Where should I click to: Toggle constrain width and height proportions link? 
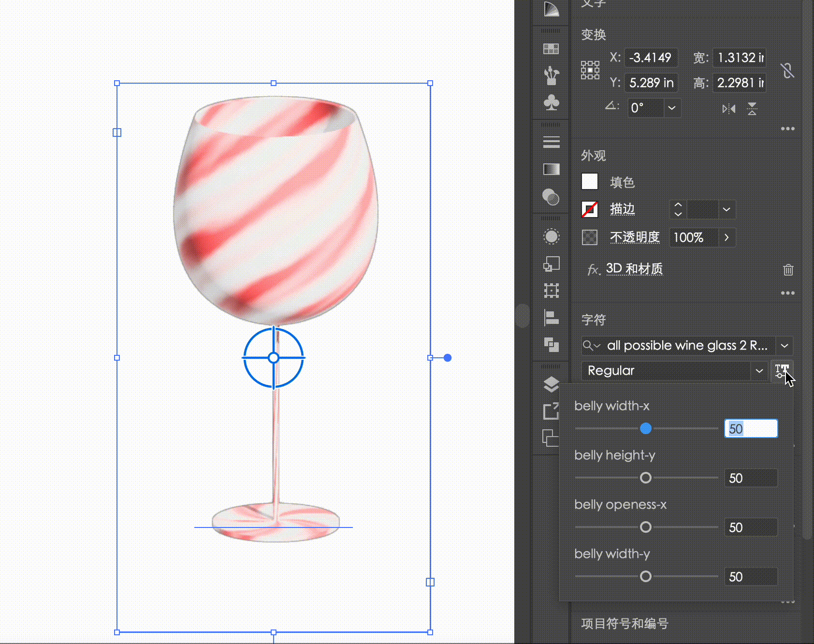tap(787, 71)
